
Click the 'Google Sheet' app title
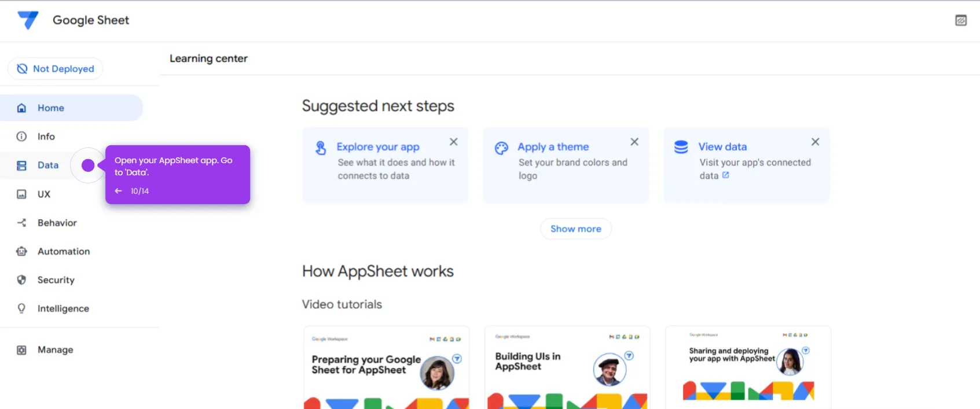pyautogui.click(x=91, y=20)
